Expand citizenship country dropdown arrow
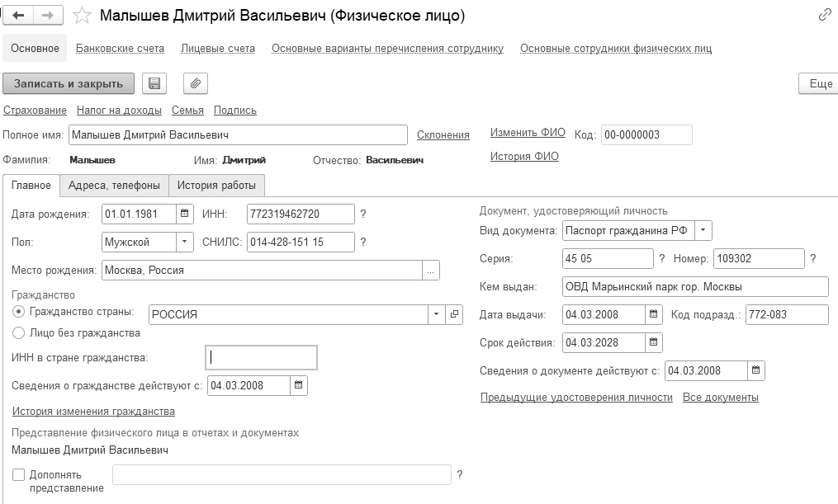Image resolution: width=838 pixels, height=504 pixels. (436, 314)
